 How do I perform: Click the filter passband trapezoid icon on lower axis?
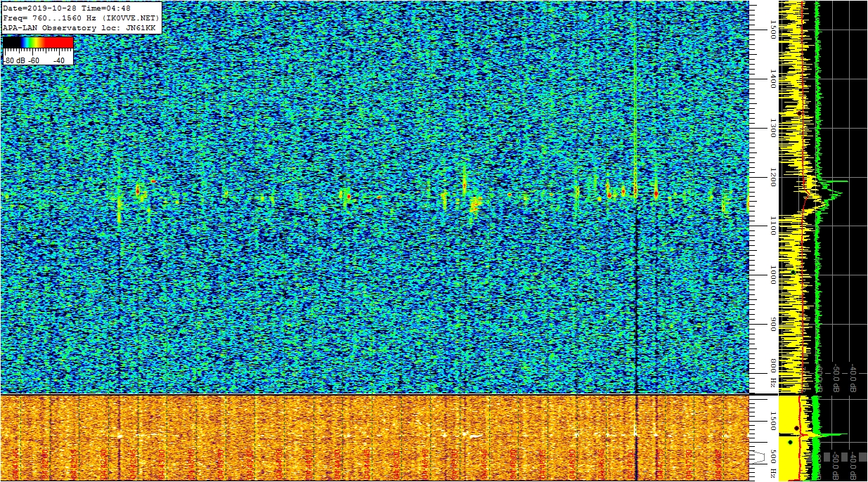coord(760,458)
